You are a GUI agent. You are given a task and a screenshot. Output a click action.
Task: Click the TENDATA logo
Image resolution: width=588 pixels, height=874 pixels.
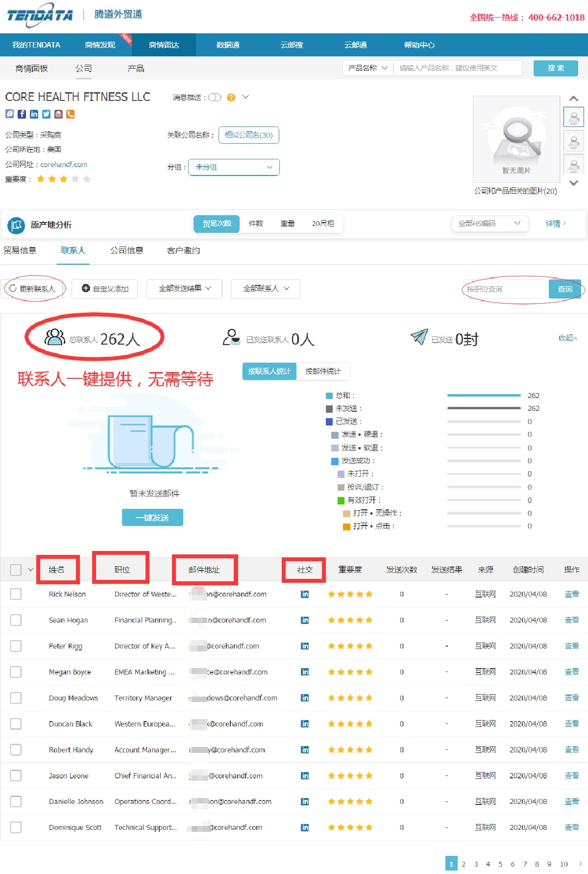click(x=40, y=15)
